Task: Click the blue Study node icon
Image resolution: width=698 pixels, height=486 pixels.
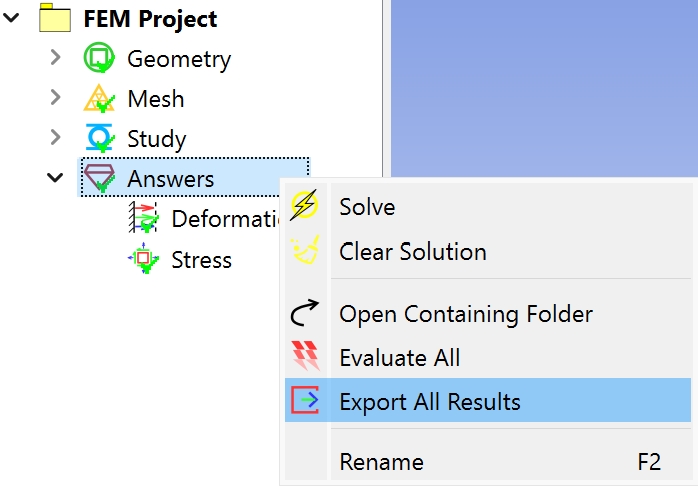Action: coord(99,138)
